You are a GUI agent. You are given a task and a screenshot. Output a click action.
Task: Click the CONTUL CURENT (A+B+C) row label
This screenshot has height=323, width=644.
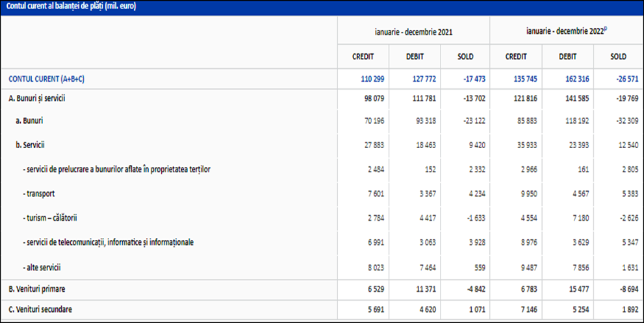tap(46, 79)
